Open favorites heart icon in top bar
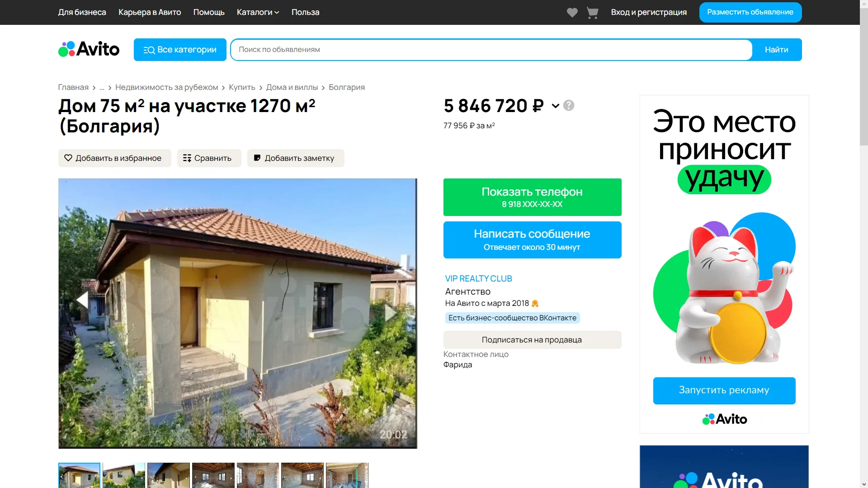Viewport: 868px width, 488px height. [x=572, y=12]
